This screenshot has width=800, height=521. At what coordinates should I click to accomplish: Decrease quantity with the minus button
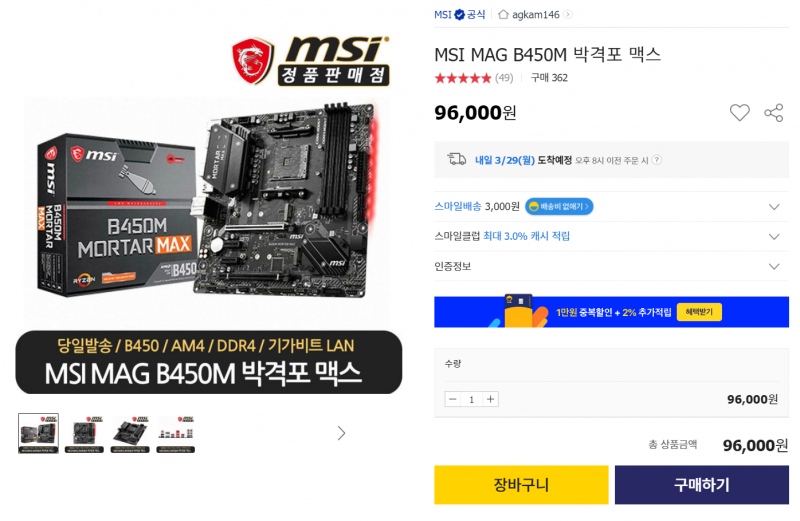click(x=453, y=399)
